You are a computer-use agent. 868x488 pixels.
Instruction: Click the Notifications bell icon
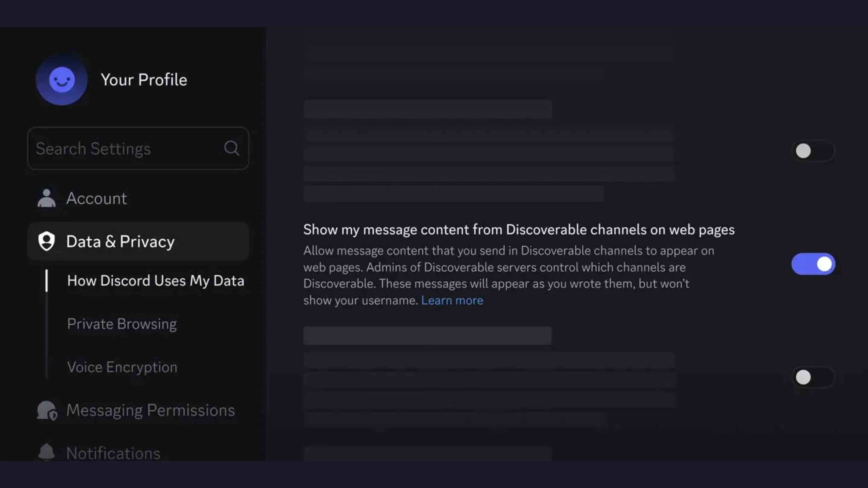tap(46, 452)
